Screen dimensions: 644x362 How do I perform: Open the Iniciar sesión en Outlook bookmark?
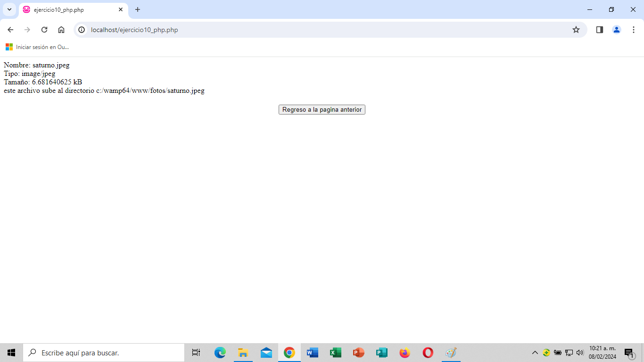37,47
